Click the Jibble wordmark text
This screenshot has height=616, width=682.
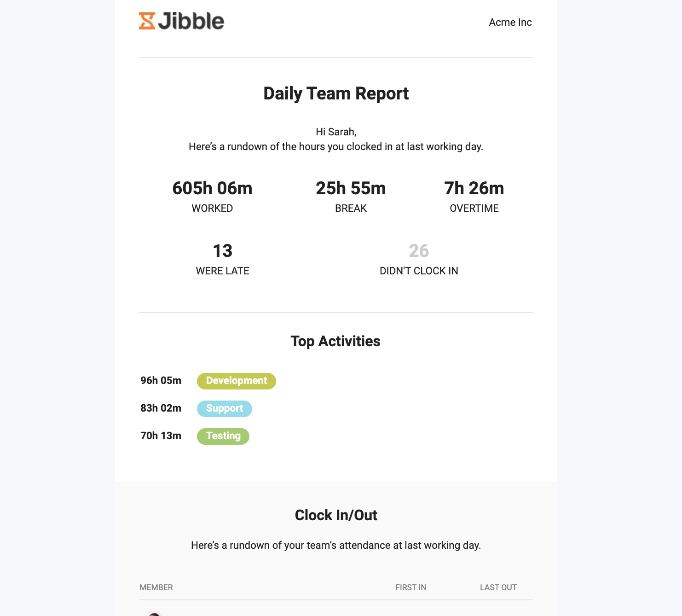[191, 21]
